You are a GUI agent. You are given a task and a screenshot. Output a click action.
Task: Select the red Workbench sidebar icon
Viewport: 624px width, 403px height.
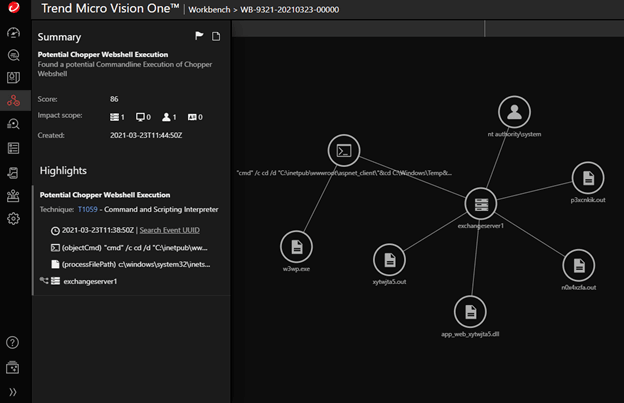pos(14,100)
